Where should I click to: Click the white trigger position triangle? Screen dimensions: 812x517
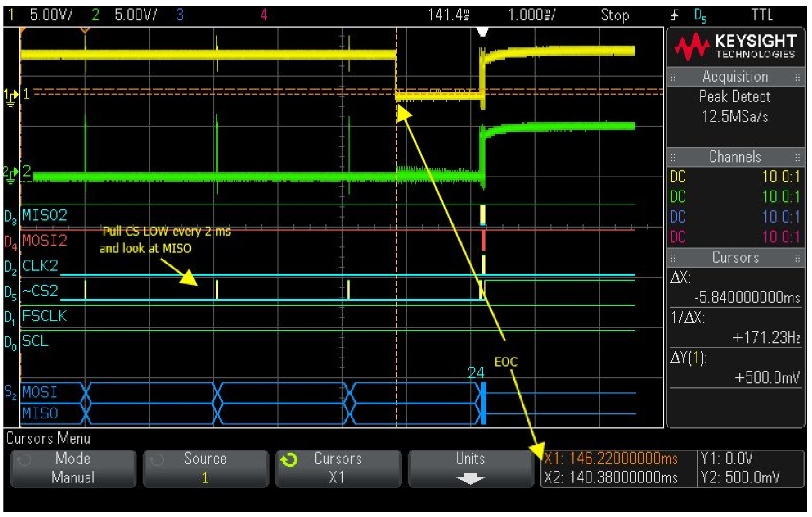482,33
